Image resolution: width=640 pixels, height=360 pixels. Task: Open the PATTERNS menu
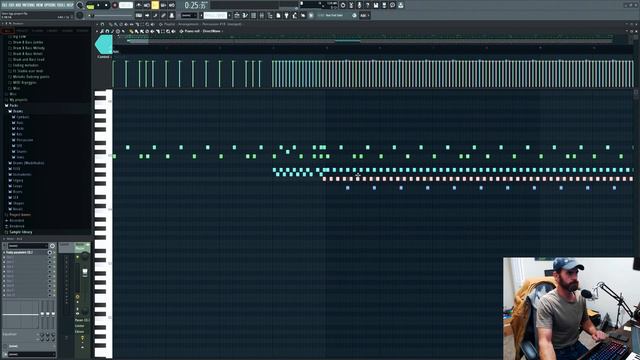pos(28,5)
